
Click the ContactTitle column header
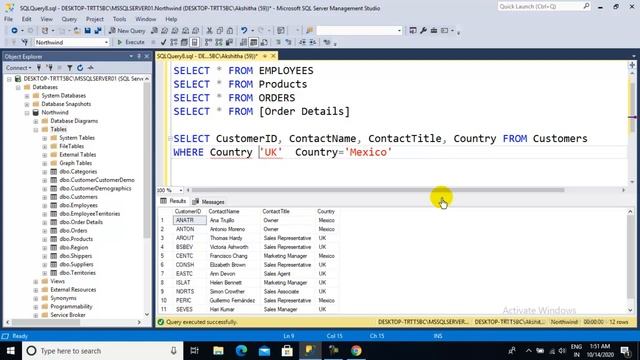276,211
